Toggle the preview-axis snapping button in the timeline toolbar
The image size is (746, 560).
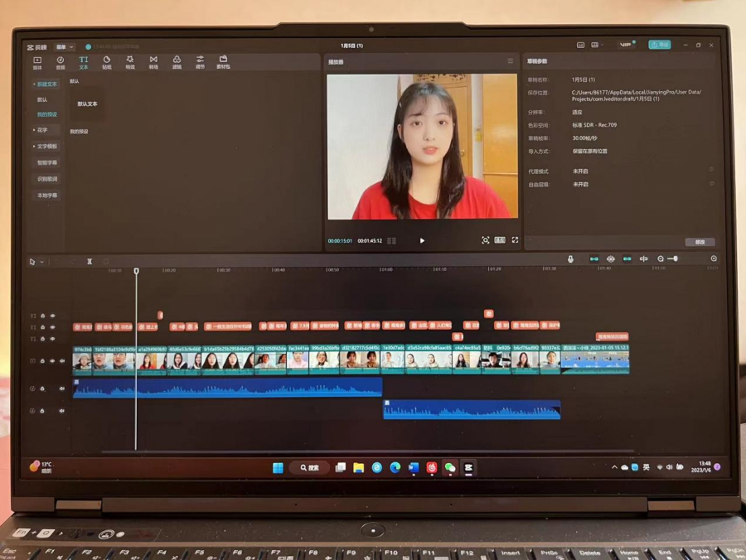click(x=643, y=259)
